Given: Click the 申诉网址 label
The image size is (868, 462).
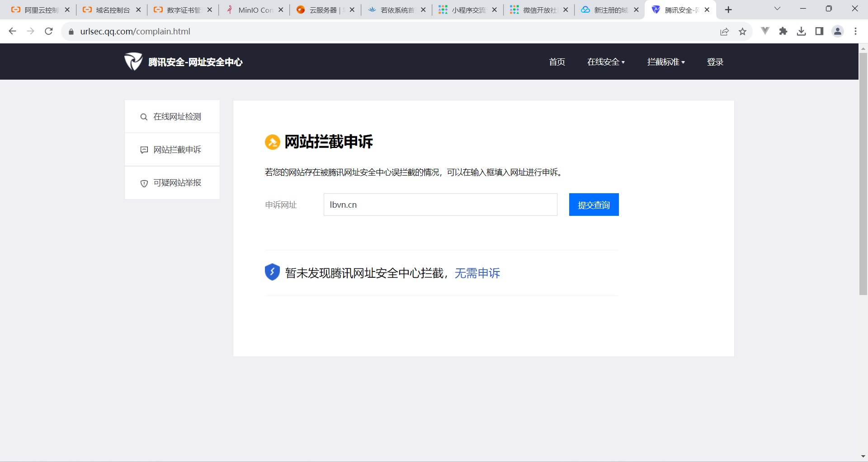Looking at the screenshot, I should [x=281, y=205].
